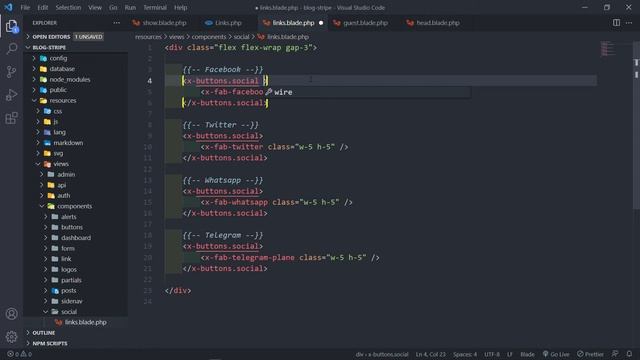Collapse the components folder
The image size is (640, 360).
pyautogui.click(x=75, y=206)
